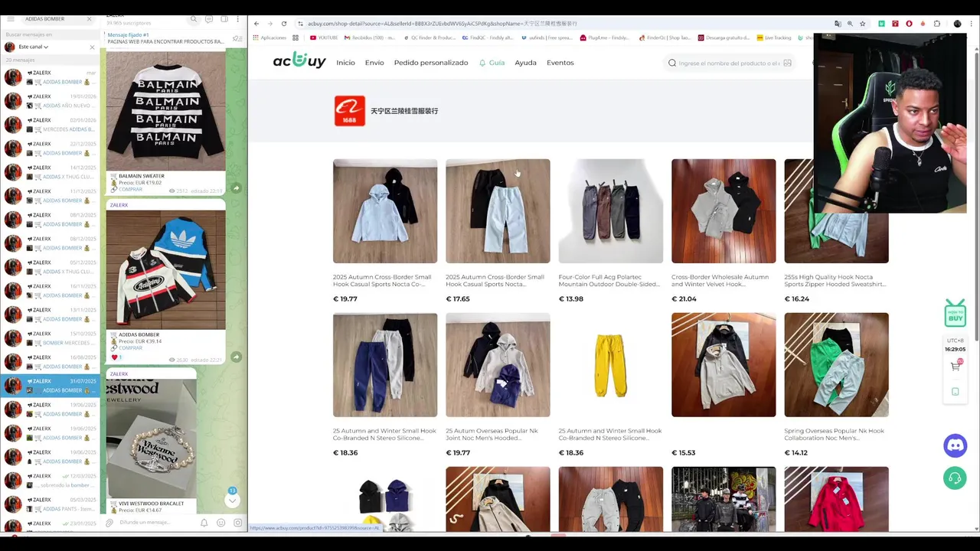Image resolution: width=980 pixels, height=551 pixels.
Task: Clear the ADIDAS BOMBER search text
Action: tap(89, 18)
